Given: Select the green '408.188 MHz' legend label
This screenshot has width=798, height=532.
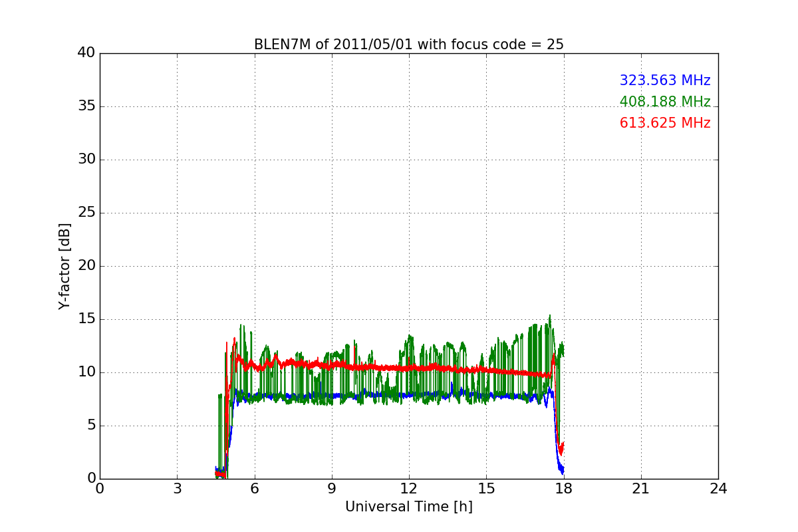Looking at the screenshot, I should (x=665, y=102).
